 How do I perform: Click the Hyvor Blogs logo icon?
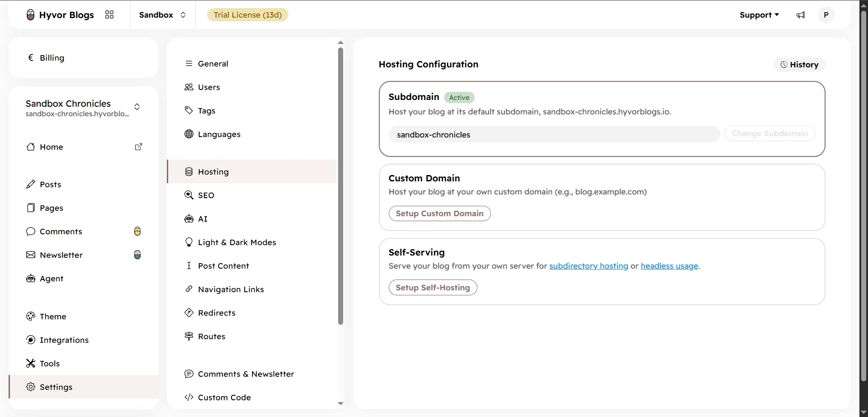[x=30, y=15]
